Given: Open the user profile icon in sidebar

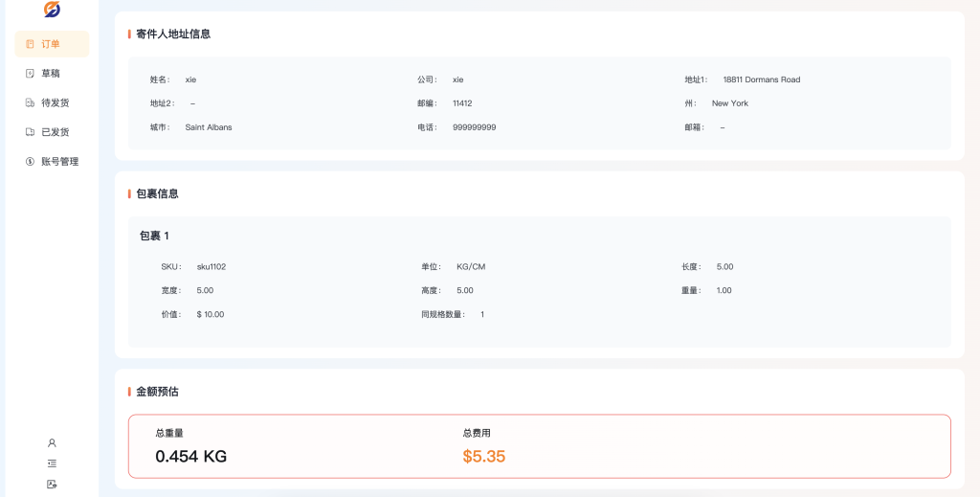Looking at the screenshot, I should pyautogui.click(x=52, y=442).
